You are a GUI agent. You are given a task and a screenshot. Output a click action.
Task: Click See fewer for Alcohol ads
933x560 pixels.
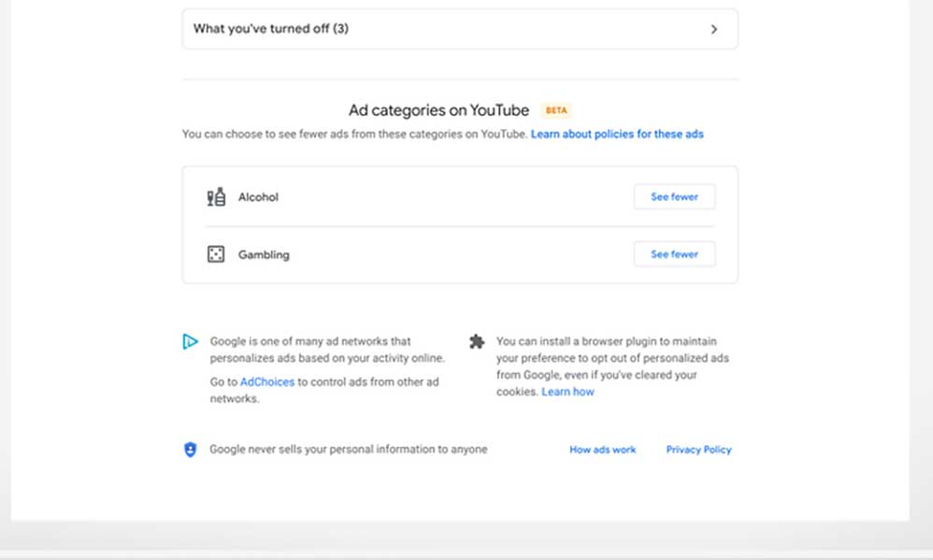coord(674,196)
